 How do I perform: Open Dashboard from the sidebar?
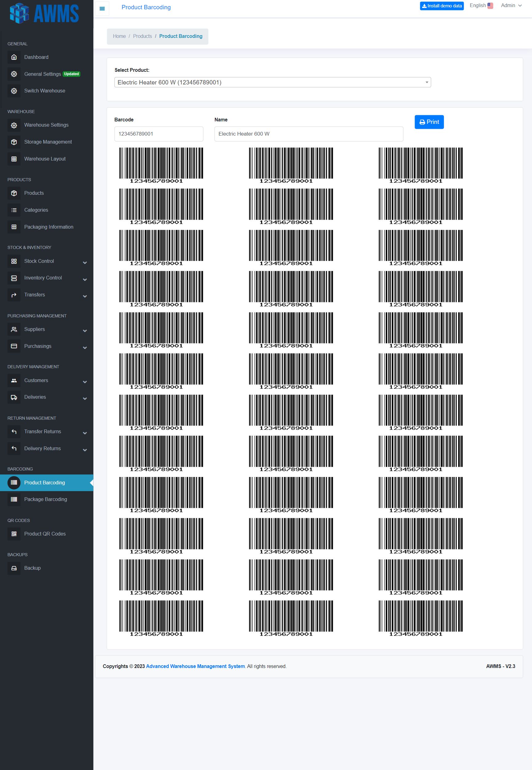click(36, 57)
